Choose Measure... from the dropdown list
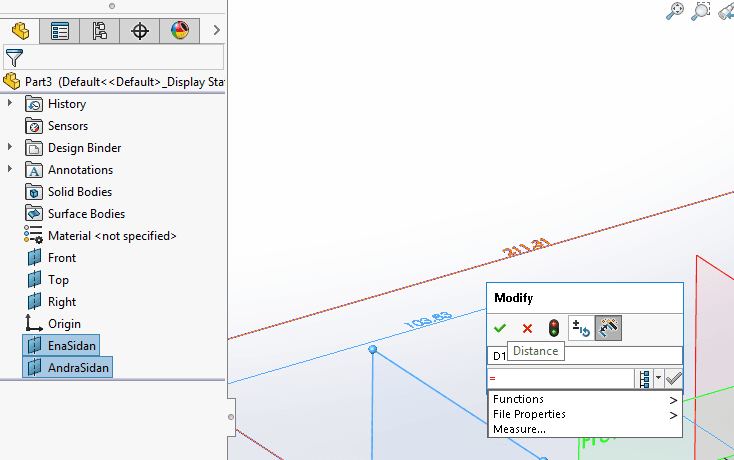 (x=519, y=429)
